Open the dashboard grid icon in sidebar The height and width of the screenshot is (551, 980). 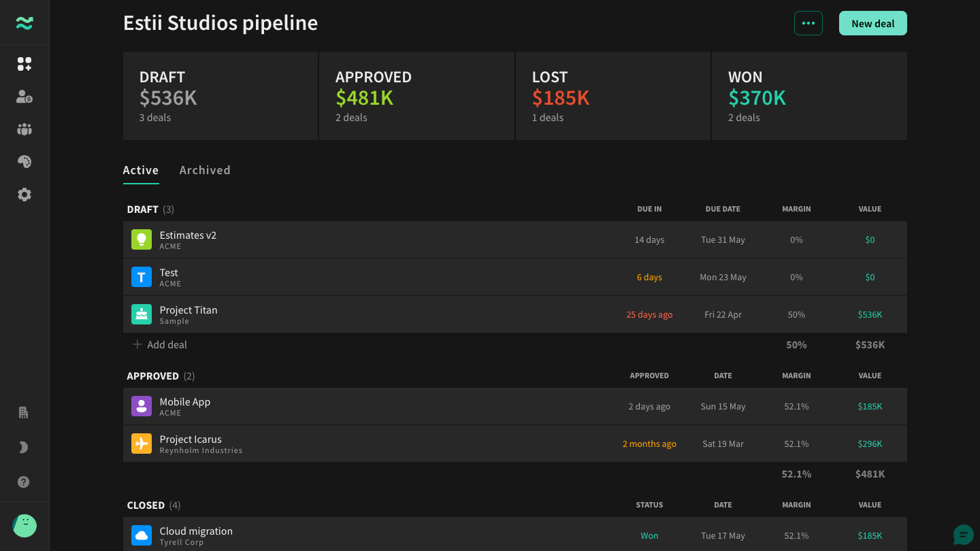(x=24, y=64)
